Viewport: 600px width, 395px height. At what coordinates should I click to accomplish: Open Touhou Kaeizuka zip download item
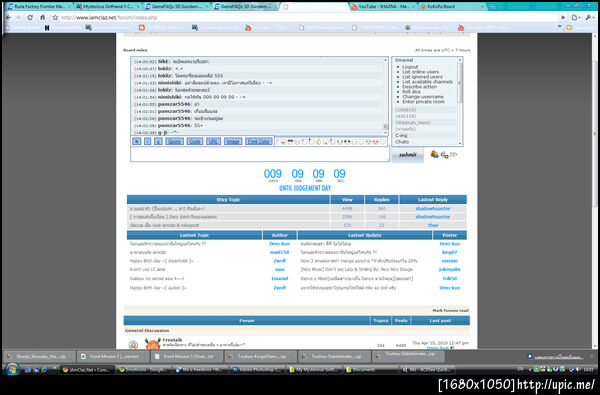point(261,356)
